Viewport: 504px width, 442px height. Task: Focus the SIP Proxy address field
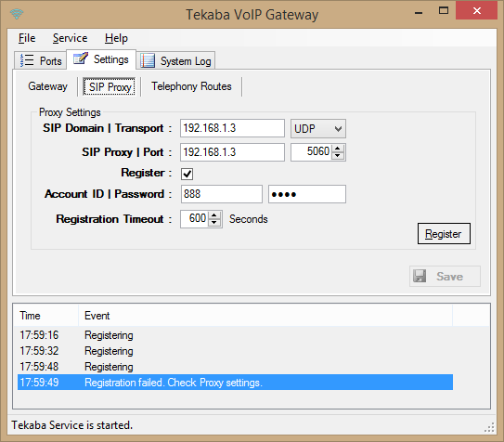(x=232, y=152)
